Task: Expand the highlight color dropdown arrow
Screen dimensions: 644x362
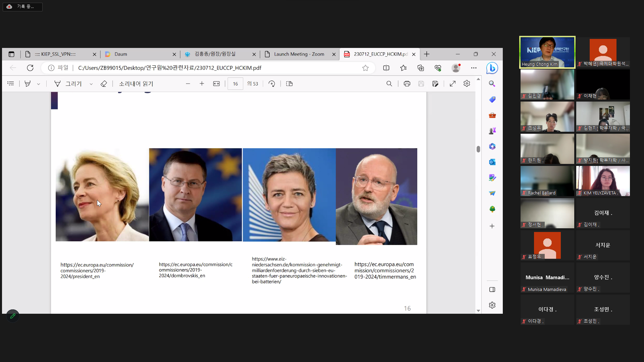Action: [x=39, y=84]
